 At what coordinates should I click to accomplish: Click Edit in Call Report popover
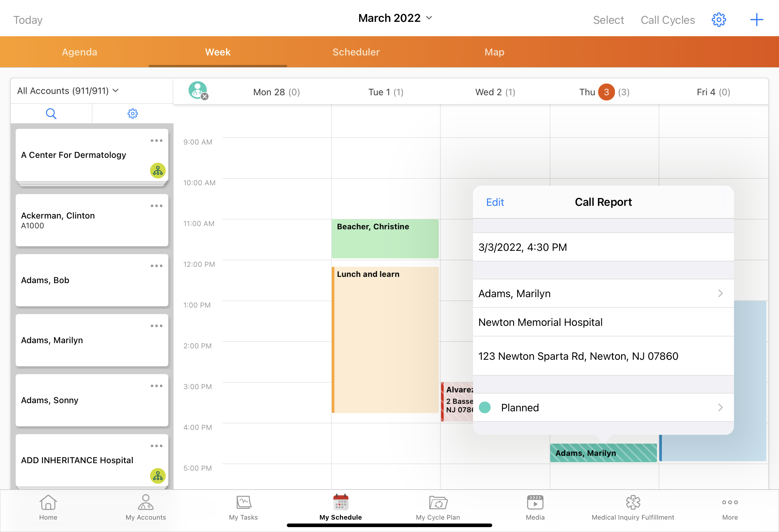click(495, 202)
